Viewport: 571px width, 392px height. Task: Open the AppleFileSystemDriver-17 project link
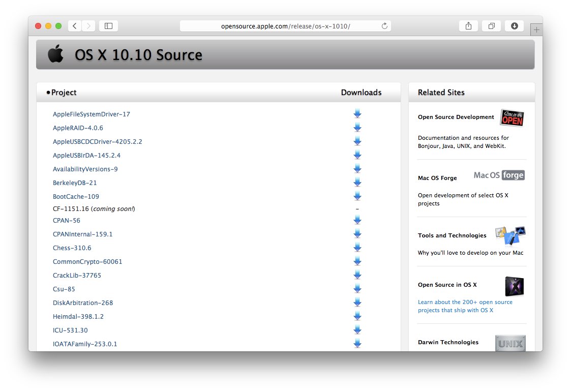tap(92, 114)
